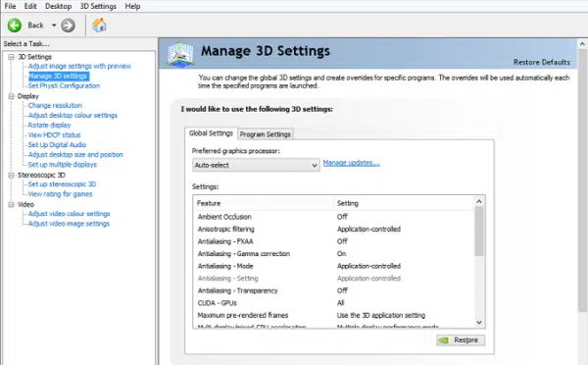Viewport: 588px width, 365px height.
Task: Click the Setting column header
Action: [404, 203]
